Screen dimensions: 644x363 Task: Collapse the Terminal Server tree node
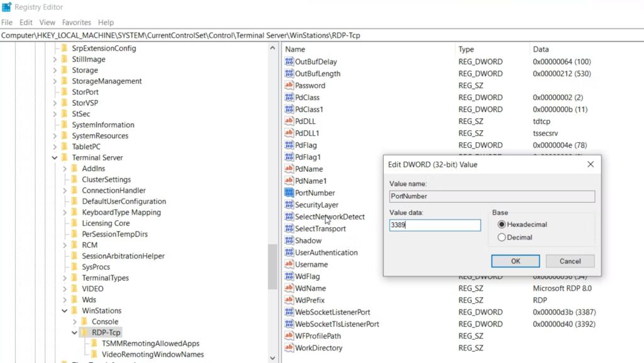pos(54,157)
